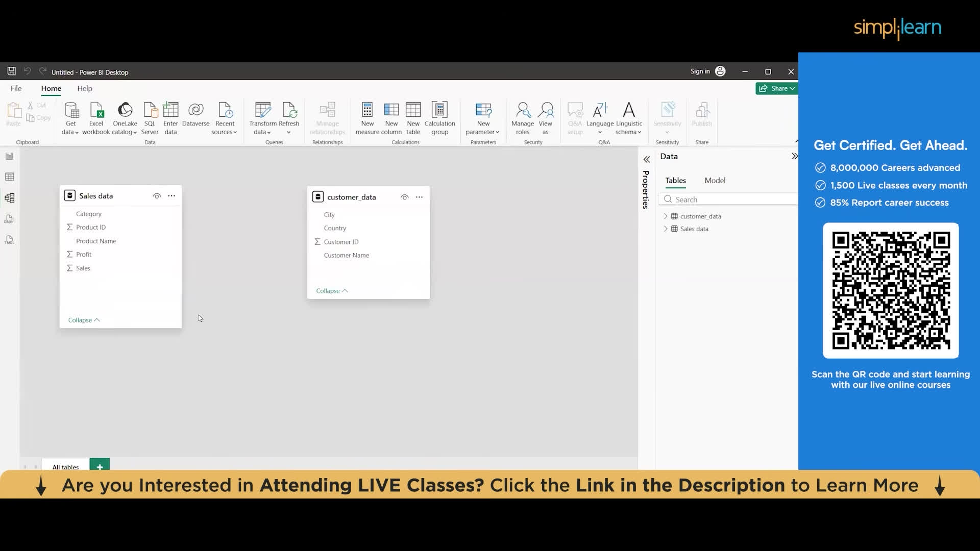Image resolution: width=980 pixels, height=551 pixels.
Task: Create a New parameter
Action: click(483, 118)
